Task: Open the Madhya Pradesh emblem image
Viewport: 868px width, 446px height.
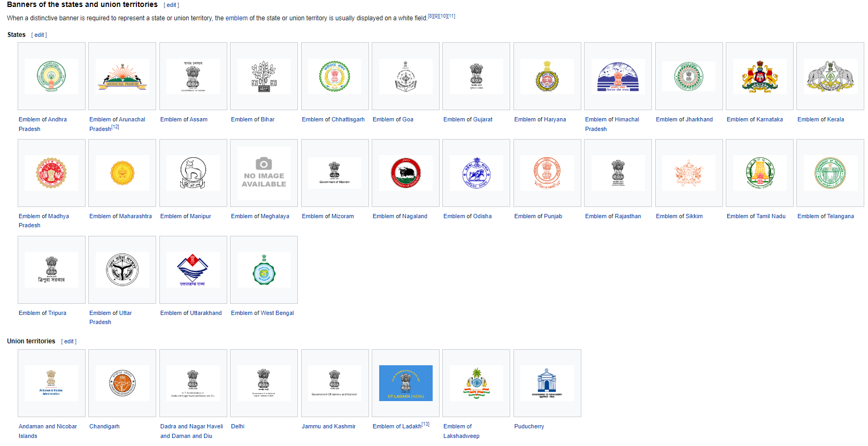Action: 51,173
